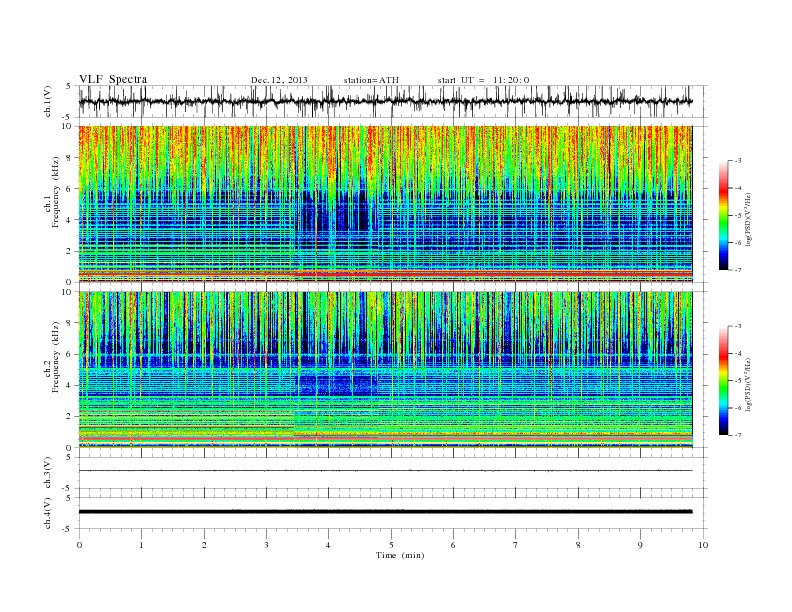
Task: Click time axis tick label "8"
Action: 578,545
